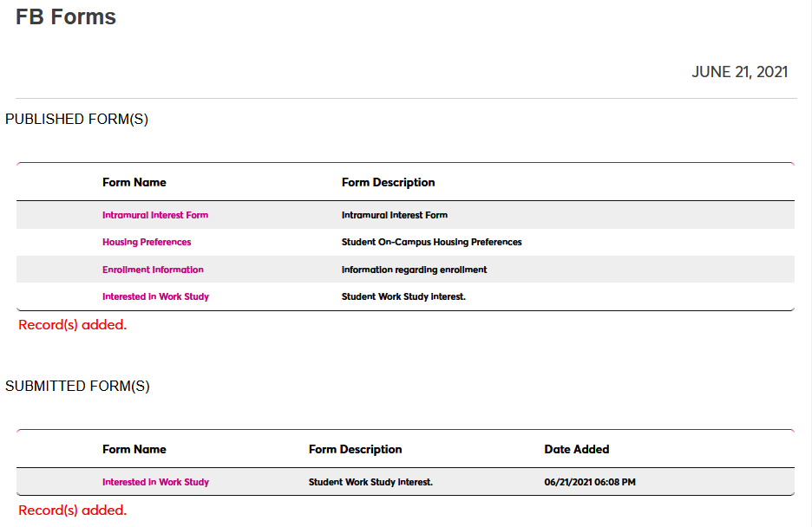Select the Date Added column header

576,449
